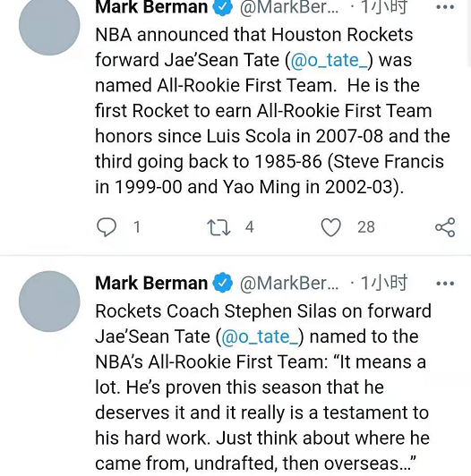Open more options on the Stephen Silas tweet
The image size is (471, 476).
(445, 284)
